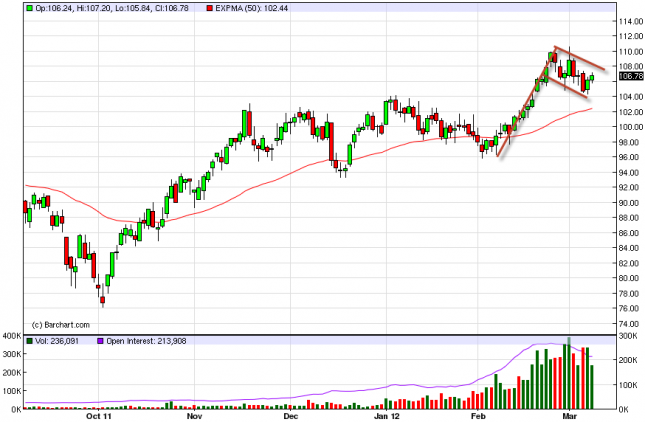Click the upper flag trendline on chart
Image resolution: width=645 pixels, height=422 pixels.
click(x=580, y=58)
